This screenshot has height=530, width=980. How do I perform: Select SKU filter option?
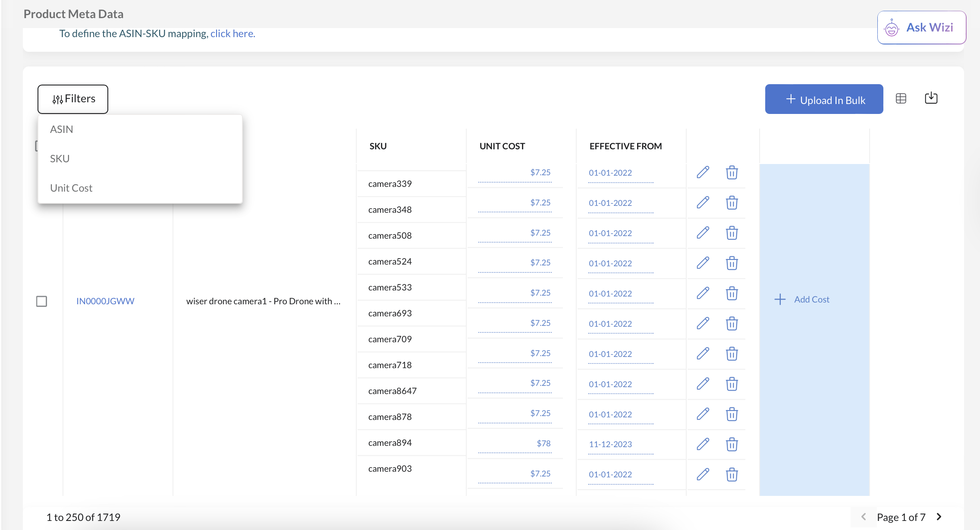60,159
